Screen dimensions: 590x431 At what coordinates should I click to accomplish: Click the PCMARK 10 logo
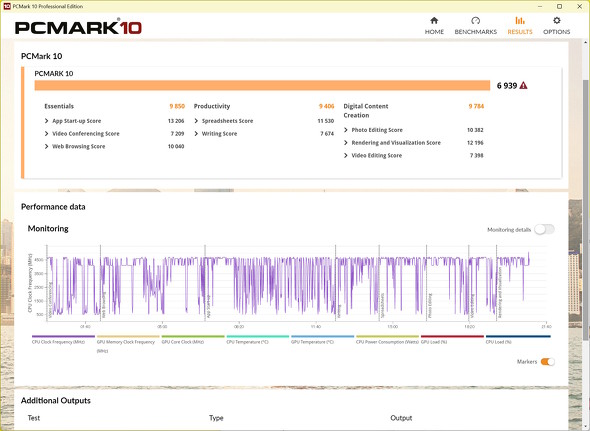point(78,27)
